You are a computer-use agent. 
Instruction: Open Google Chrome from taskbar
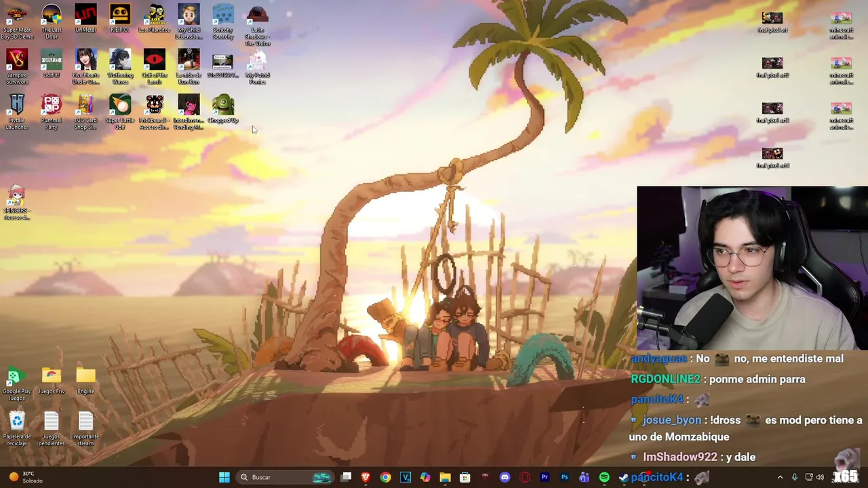385,477
